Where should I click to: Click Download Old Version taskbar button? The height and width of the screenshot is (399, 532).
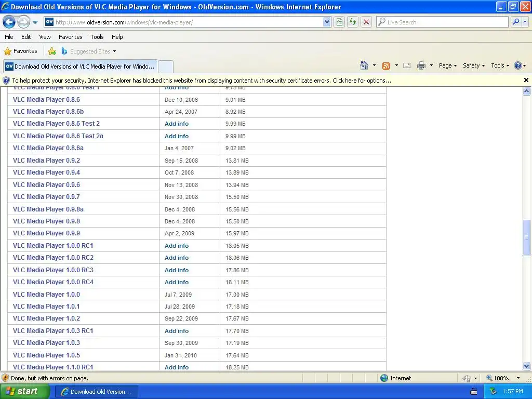[x=96, y=392]
